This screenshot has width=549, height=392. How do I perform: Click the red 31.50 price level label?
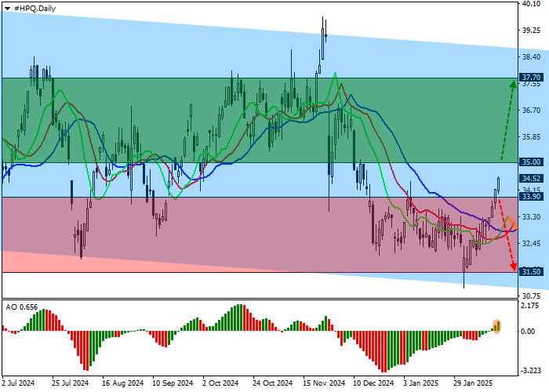(x=531, y=272)
